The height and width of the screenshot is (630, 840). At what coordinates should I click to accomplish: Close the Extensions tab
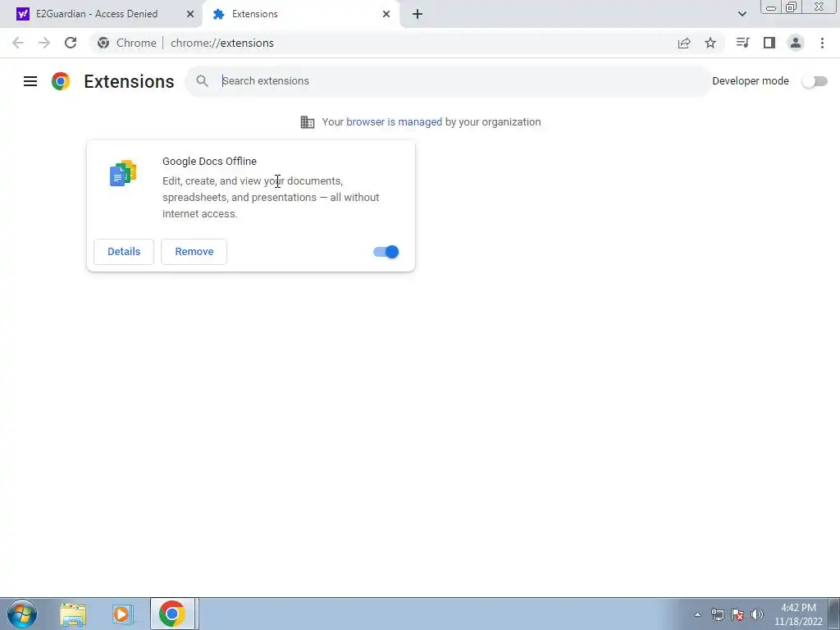386,14
